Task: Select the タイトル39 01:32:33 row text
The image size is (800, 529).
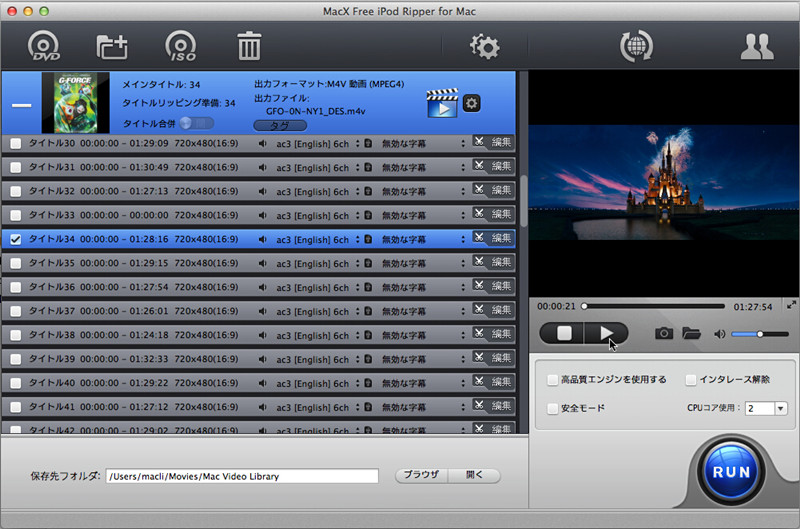Action: coord(134,359)
